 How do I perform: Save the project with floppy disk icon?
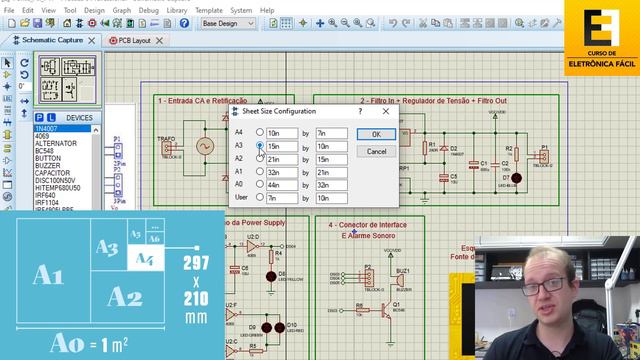pos(38,23)
